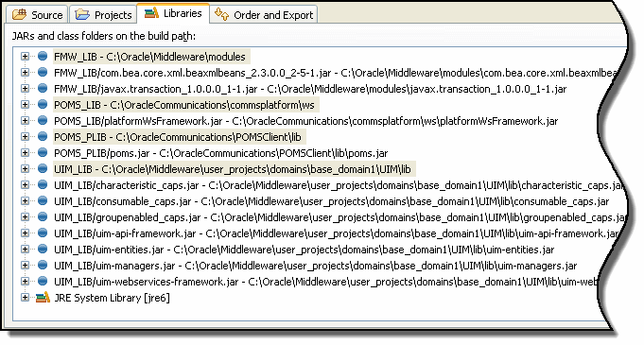Click the blue variable icon of FMW_LIB modules

pyautogui.click(x=43, y=56)
